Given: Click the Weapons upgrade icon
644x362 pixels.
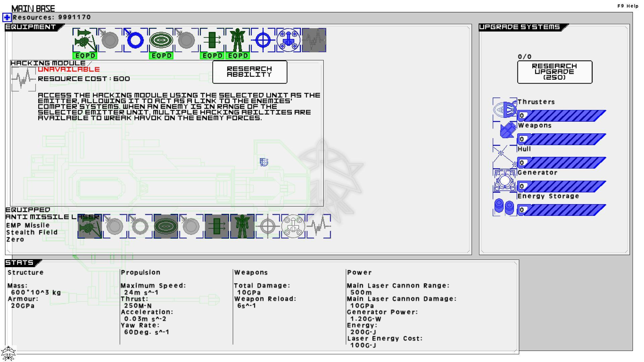Looking at the screenshot, I should [505, 133].
